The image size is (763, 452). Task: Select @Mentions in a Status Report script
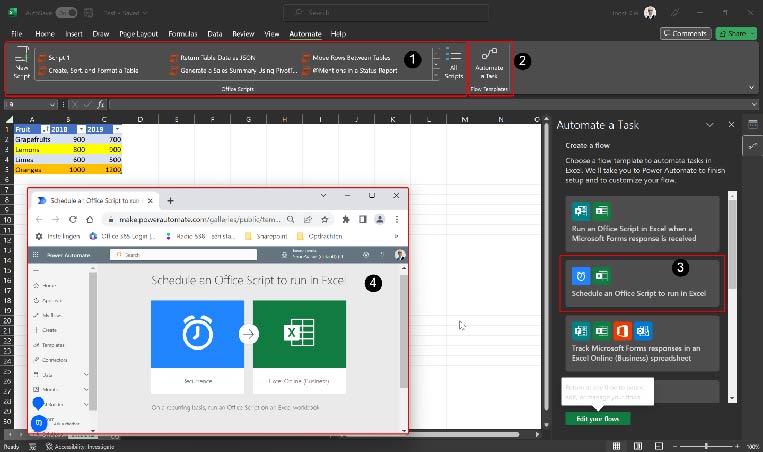click(350, 71)
